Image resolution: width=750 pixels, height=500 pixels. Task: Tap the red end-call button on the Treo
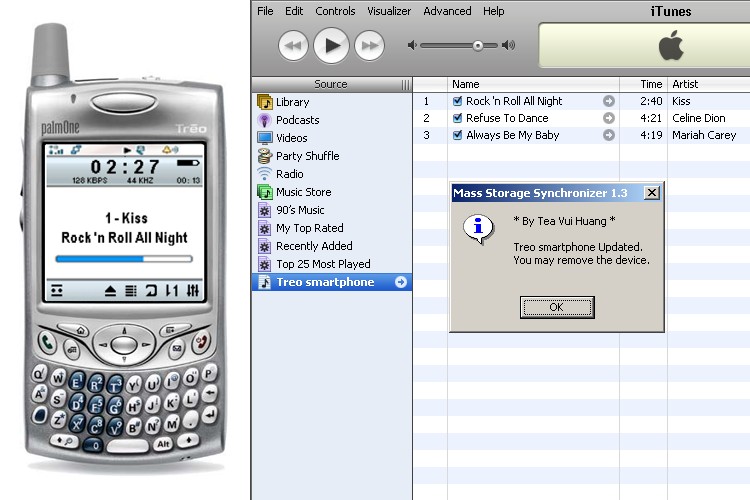tap(201, 343)
